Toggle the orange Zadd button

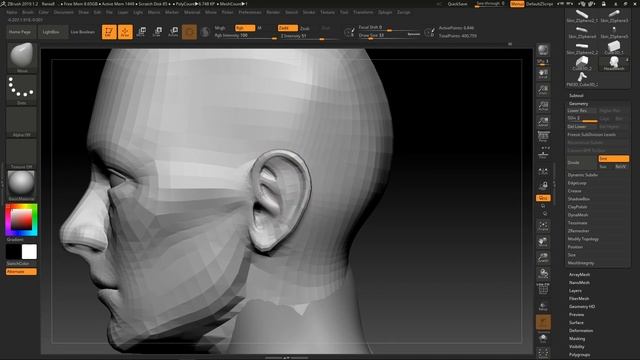click(287, 28)
